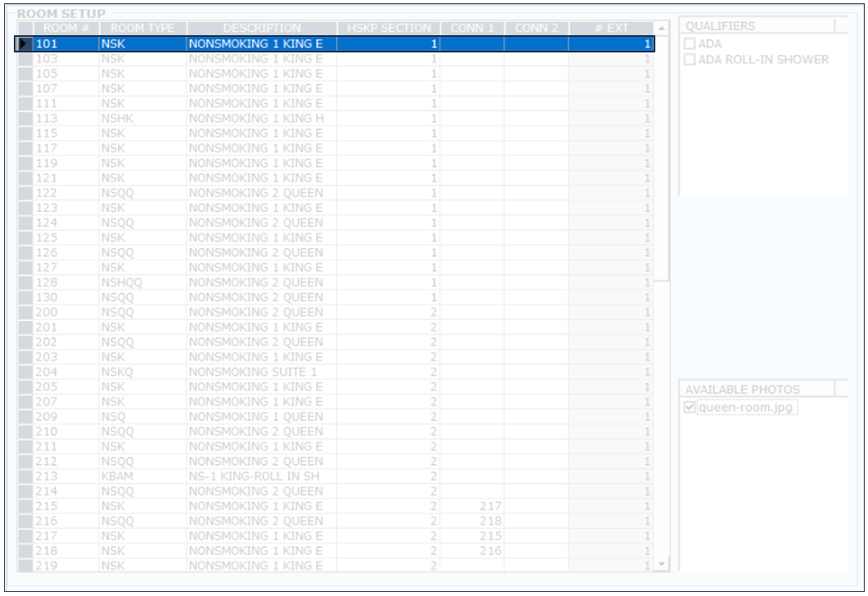Check the ADA ROLL-IN SHOWER qualifier

point(690,60)
